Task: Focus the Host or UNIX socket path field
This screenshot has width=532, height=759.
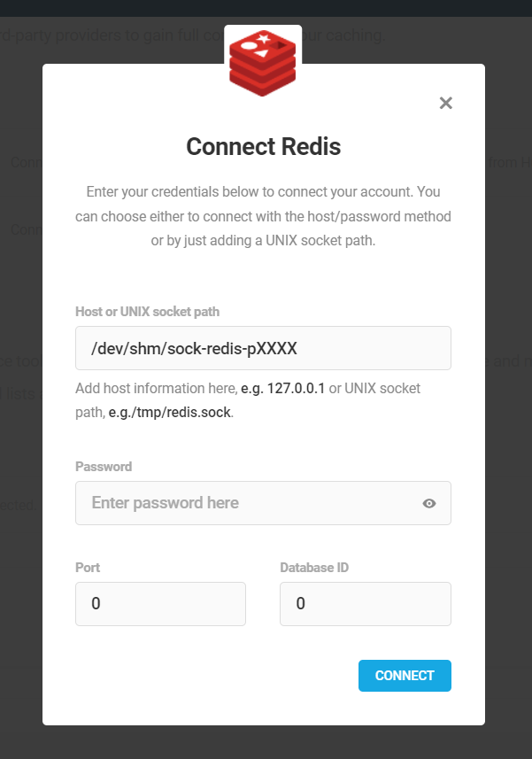Action: 263,348
